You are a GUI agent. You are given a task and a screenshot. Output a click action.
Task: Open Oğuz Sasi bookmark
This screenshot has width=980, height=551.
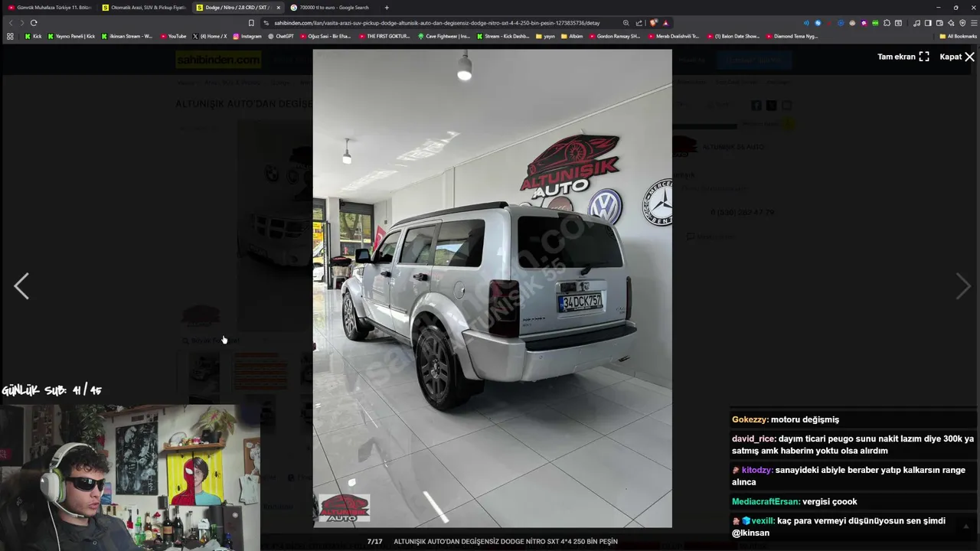pyautogui.click(x=325, y=36)
